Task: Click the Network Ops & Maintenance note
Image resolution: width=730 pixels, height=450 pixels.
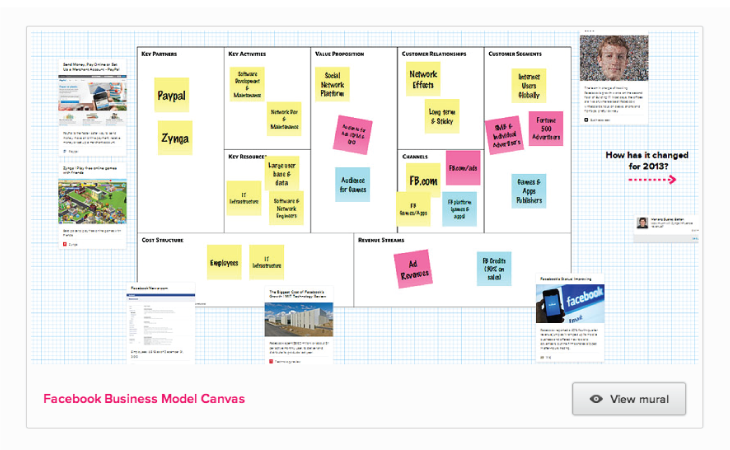Action: click(284, 119)
